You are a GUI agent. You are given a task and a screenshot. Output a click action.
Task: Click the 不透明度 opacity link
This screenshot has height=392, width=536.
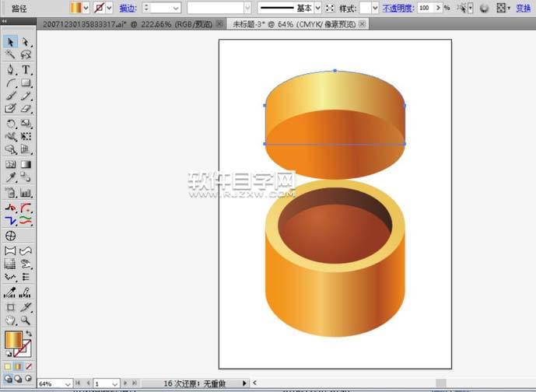(398, 8)
